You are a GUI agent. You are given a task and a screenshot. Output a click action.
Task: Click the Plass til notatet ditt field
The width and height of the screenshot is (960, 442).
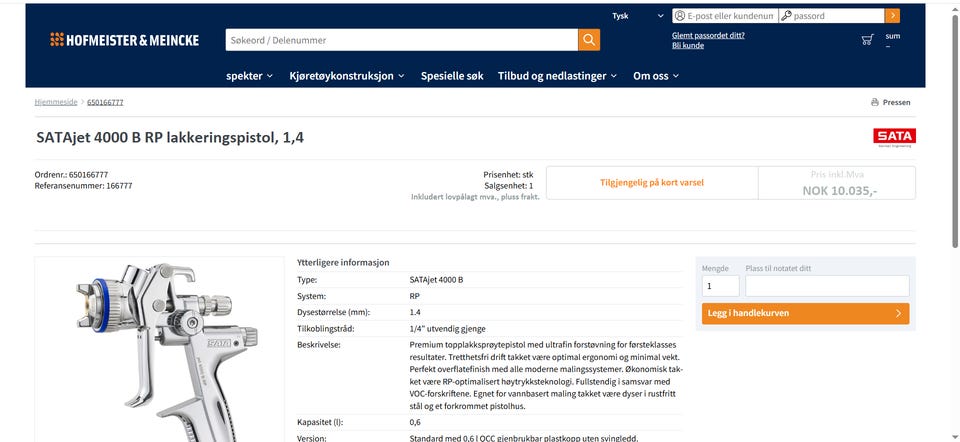click(x=827, y=286)
